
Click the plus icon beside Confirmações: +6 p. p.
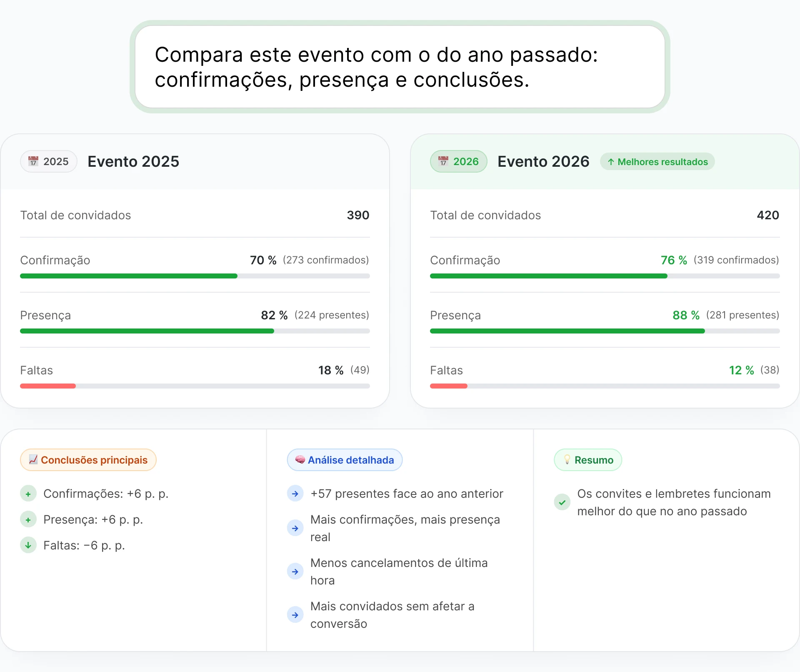(28, 494)
